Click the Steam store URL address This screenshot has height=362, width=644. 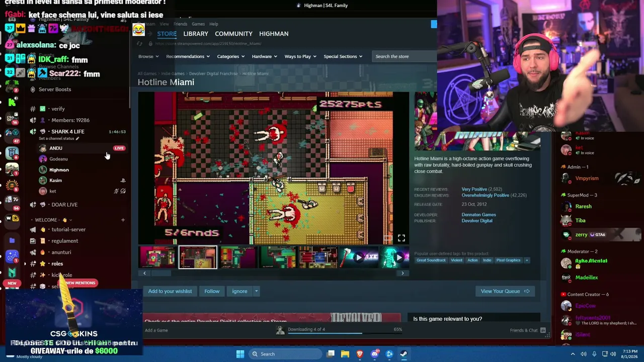point(208,44)
